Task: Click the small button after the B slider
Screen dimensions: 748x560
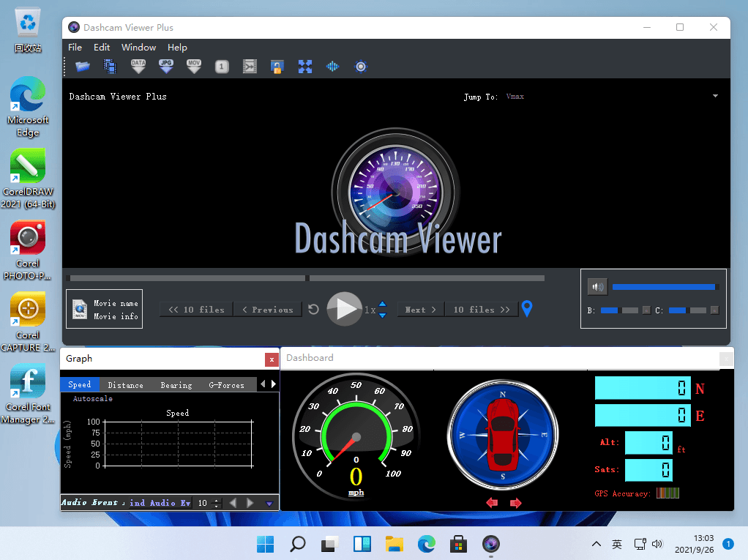Action: pos(646,310)
